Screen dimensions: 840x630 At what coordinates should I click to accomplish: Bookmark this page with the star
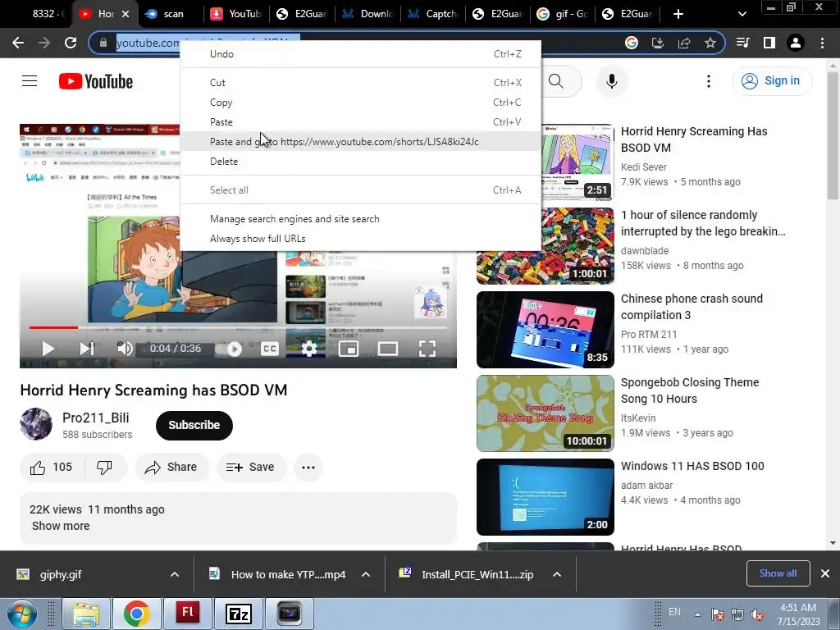coord(710,43)
